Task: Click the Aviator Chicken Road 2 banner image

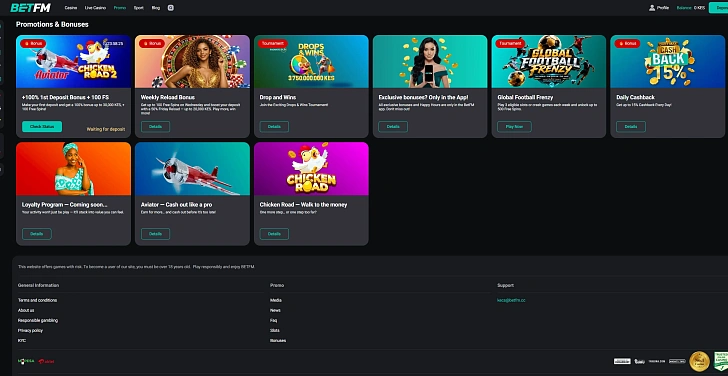Action: [73, 61]
